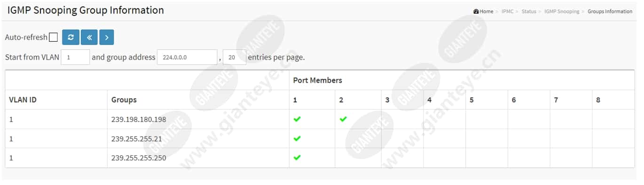The height and width of the screenshot is (185, 644).
Task: Click the entries per page field
Action: pyautogui.click(x=234, y=57)
